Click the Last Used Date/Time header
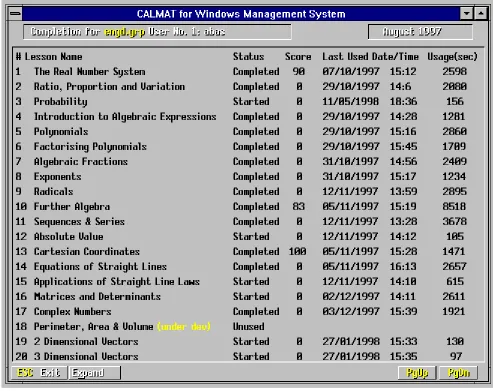This screenshot has width=493, height=391. [x=370, y=57]
